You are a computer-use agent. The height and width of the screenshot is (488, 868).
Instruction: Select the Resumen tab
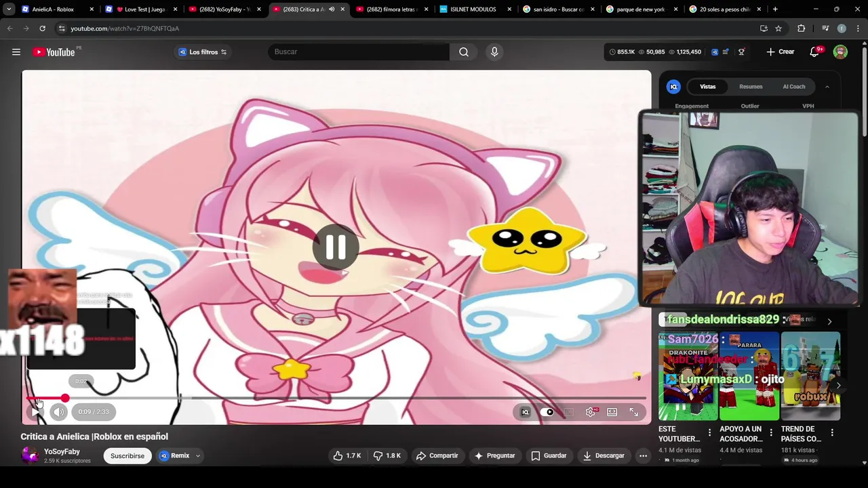pos(751,87)
